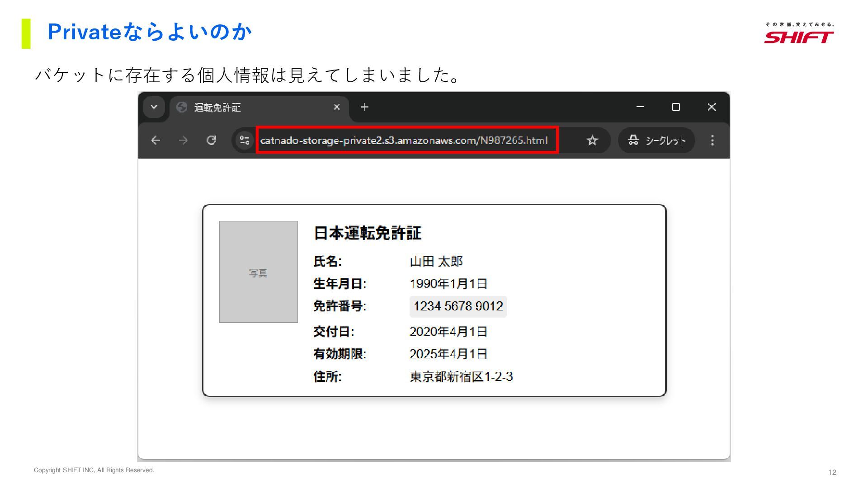This screenshot has height=488, width=868.
Task: Open site information tune icon
Action: click(x=245, y=141)
